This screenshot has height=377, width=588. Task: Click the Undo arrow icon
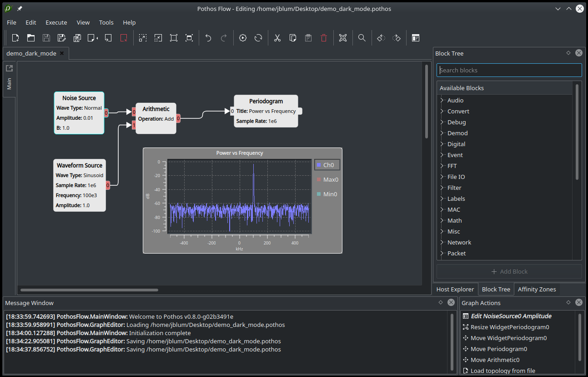[x=208, y=38]
